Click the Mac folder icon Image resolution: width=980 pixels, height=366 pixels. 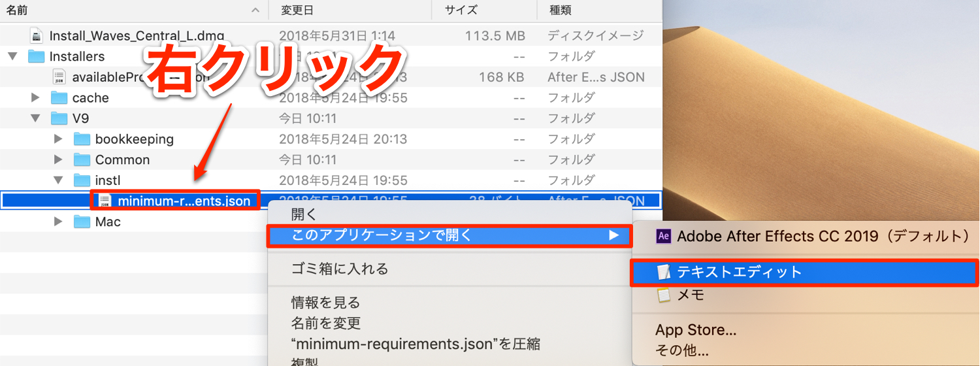point(82,222)
